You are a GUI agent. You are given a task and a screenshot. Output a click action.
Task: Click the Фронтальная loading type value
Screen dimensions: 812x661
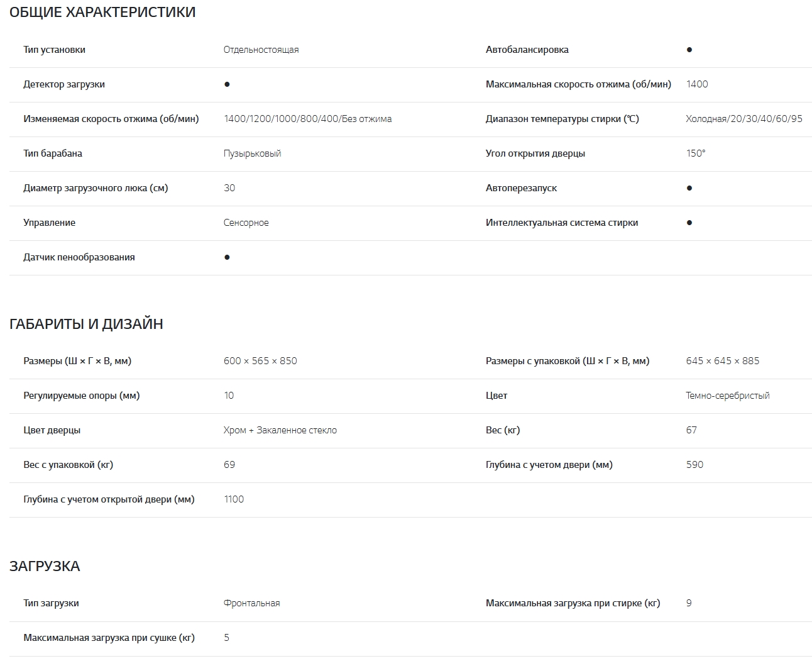point(251,603)
